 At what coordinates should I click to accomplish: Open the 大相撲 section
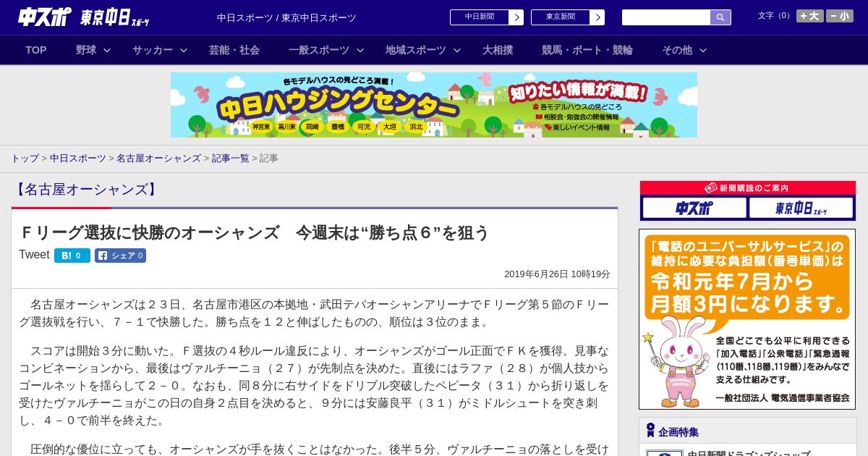pyautogui.click(x=498, y=50)
